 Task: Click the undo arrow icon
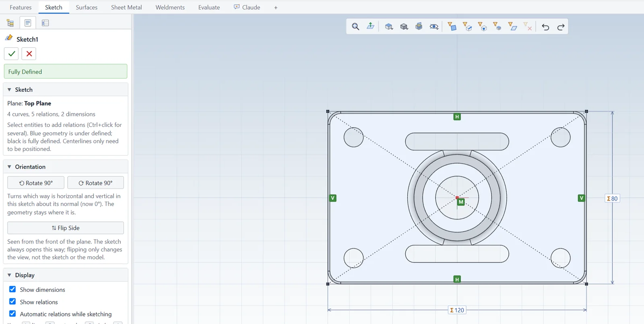[x=545, y=27]
